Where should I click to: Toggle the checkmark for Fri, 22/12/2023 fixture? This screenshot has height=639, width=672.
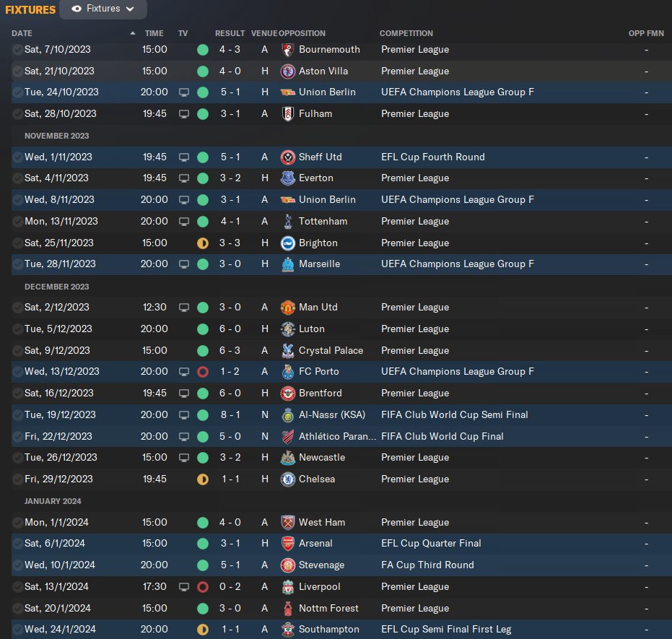click(x=17, y=437)
